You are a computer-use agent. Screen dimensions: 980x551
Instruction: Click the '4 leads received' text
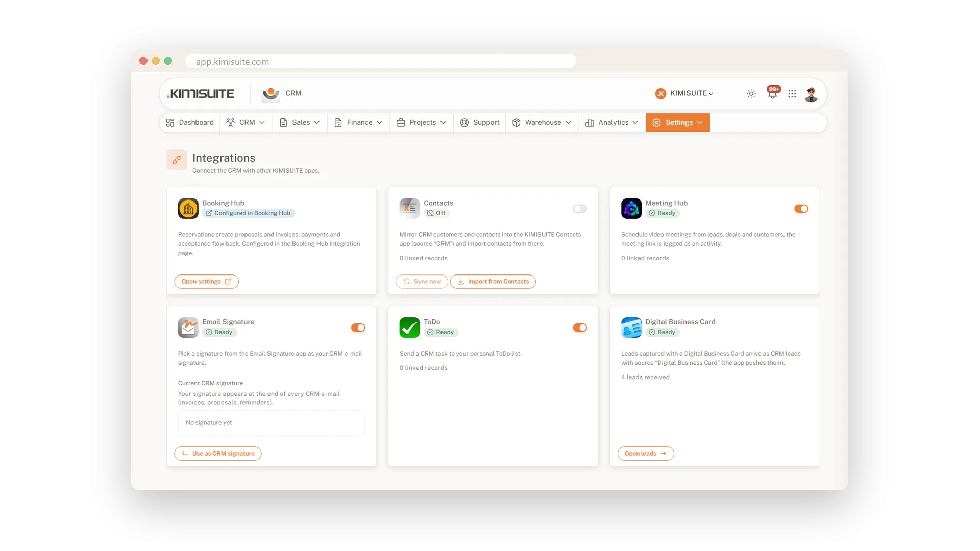coord(645,377)
